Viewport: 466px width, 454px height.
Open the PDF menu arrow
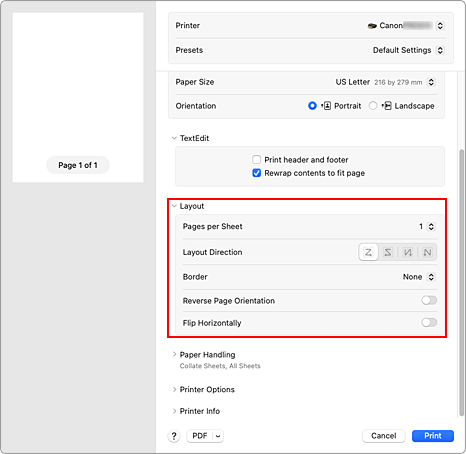tap(218, 436)
